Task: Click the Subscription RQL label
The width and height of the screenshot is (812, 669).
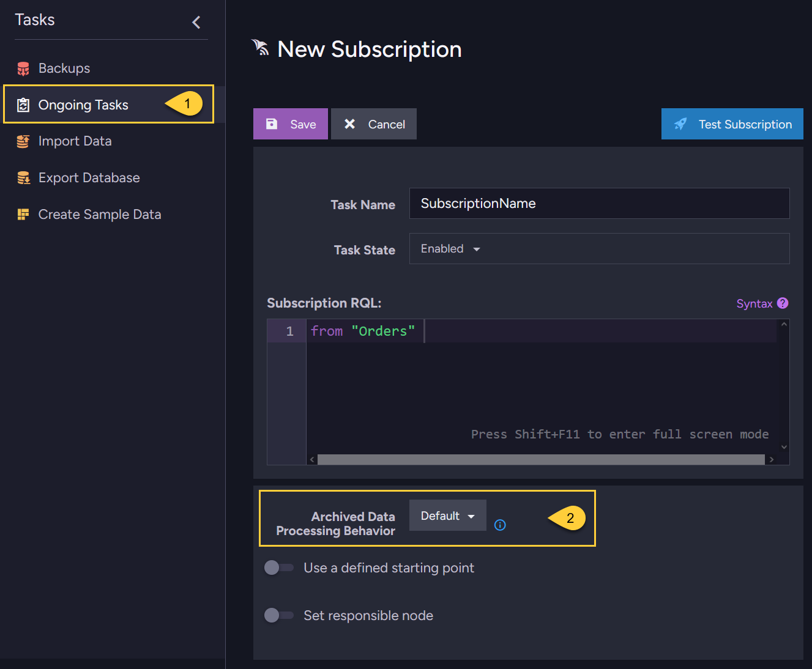Action: [324, 303]
